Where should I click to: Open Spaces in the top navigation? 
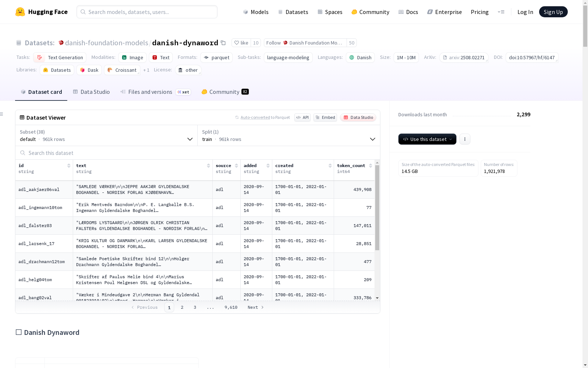tap(330, 12)
